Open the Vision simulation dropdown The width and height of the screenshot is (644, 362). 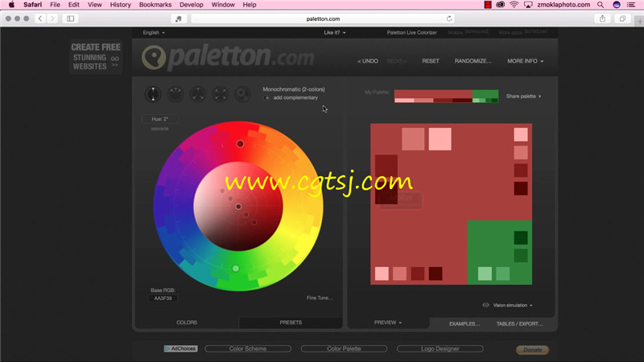(x=513, y=305)
